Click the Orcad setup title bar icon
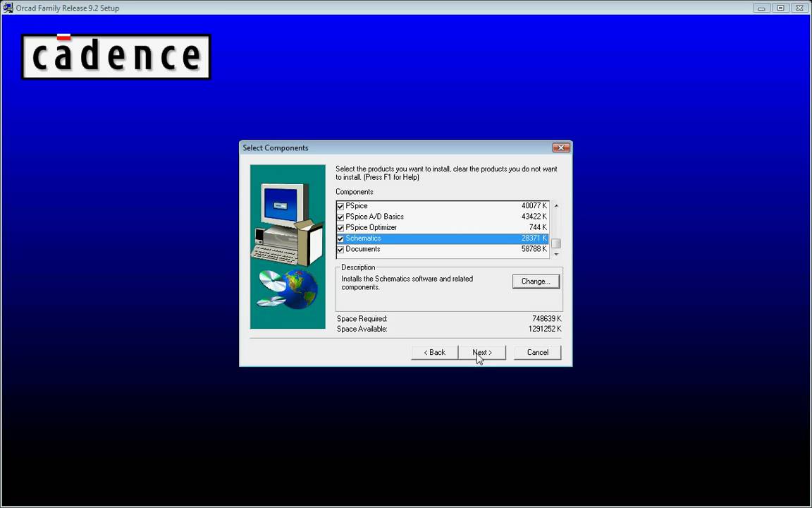Viewport: 812px width, 508px height. point(8,8)
